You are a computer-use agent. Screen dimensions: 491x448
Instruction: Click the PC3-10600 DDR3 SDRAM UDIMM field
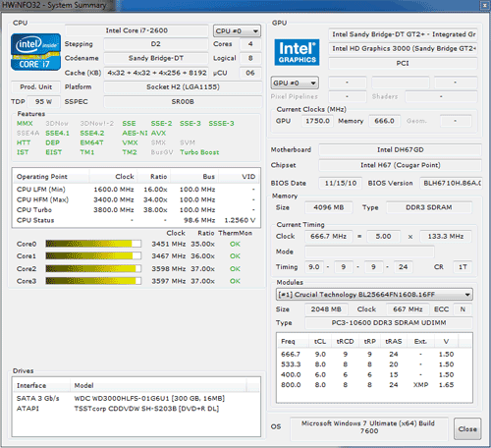(389, 323)
